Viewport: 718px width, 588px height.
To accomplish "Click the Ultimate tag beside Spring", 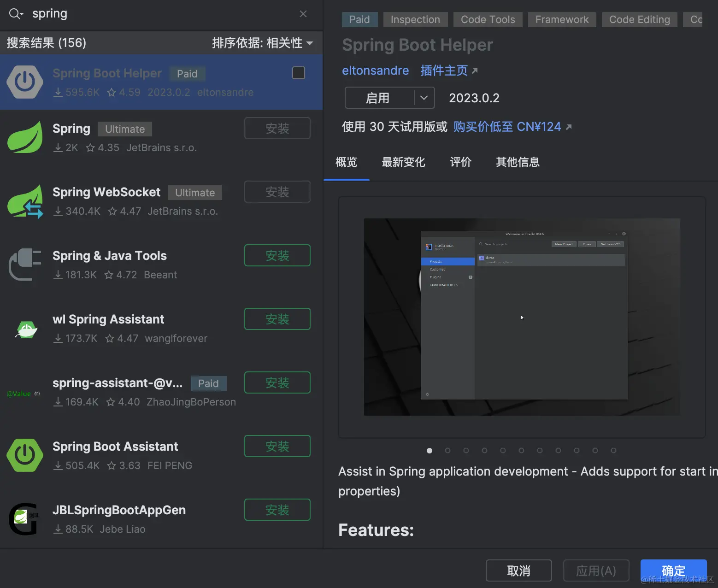I will 125,129.
